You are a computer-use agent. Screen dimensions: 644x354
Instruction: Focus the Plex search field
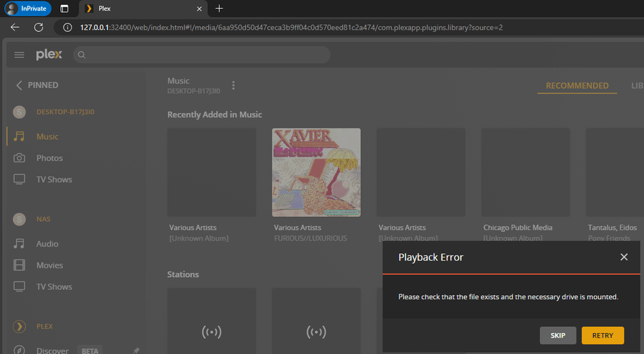click(201, 55)
